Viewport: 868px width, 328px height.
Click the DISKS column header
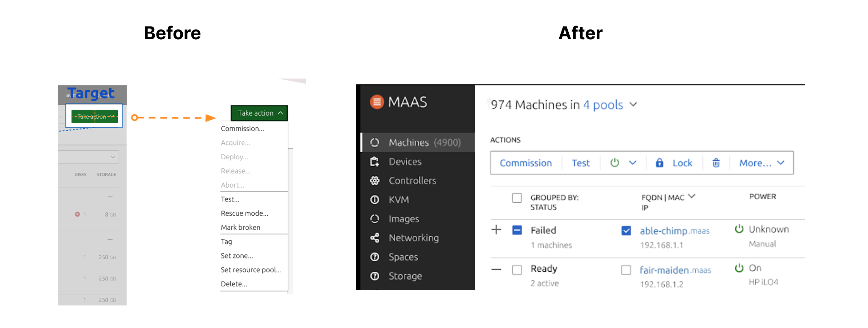(x=80, y=175)
